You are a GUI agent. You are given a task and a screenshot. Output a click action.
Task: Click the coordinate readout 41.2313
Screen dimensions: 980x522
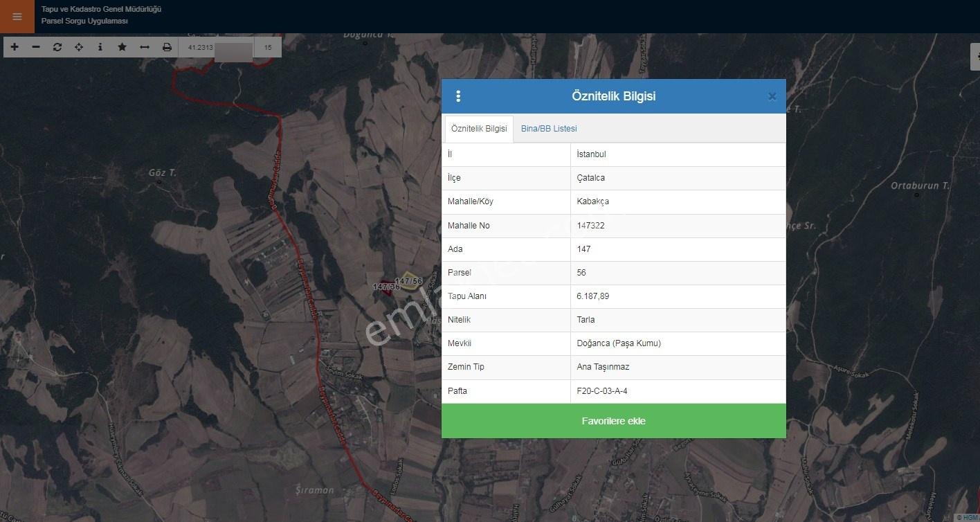coord(201,48)
